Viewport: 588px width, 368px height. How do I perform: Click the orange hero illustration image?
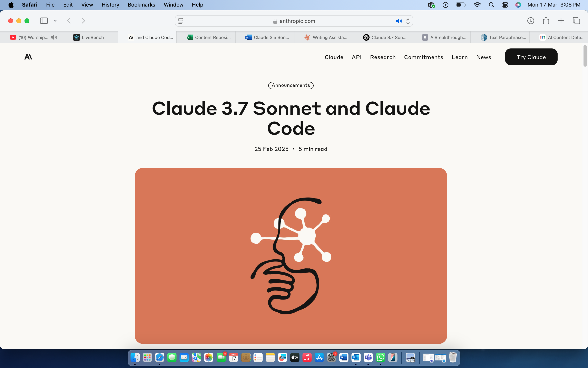coord(291,256)
